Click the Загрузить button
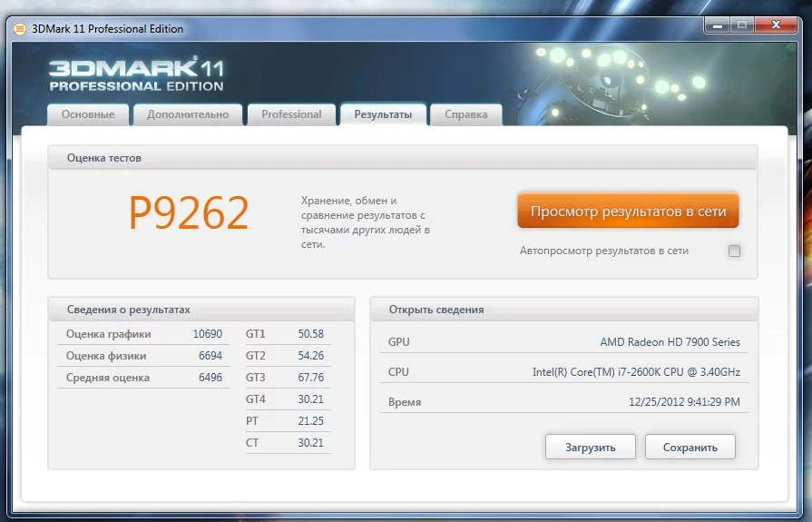 (591, 447)
